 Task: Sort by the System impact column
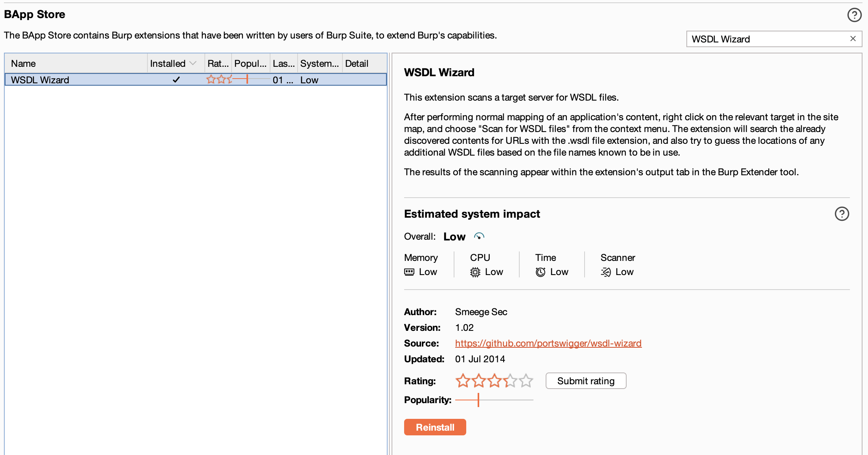click(x=319, y=63)
